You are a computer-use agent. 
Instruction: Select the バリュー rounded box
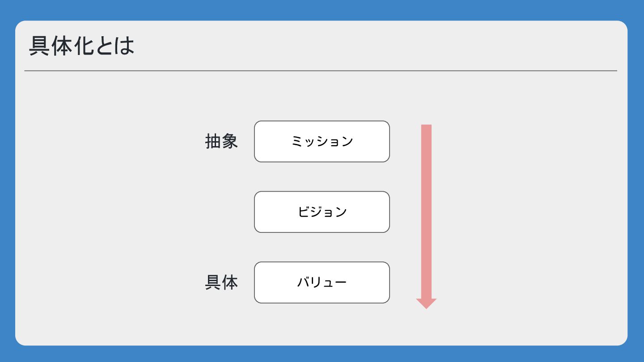click(x=322, y=282)
